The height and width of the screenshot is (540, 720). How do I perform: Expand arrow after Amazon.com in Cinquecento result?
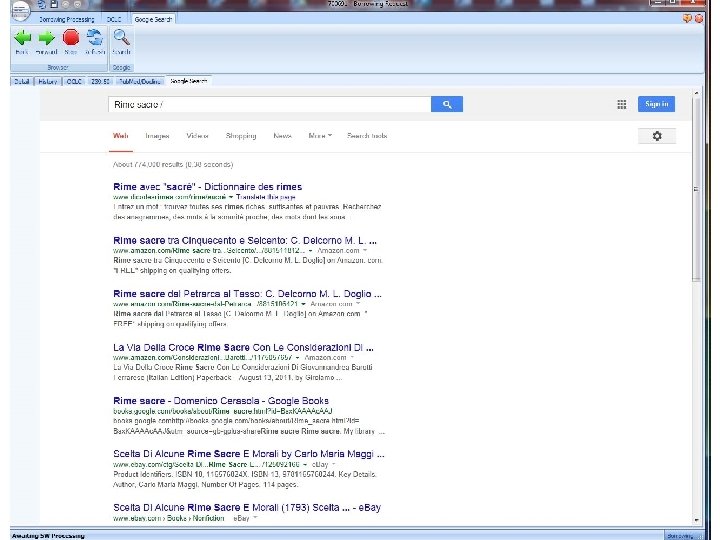coord(365,251)
